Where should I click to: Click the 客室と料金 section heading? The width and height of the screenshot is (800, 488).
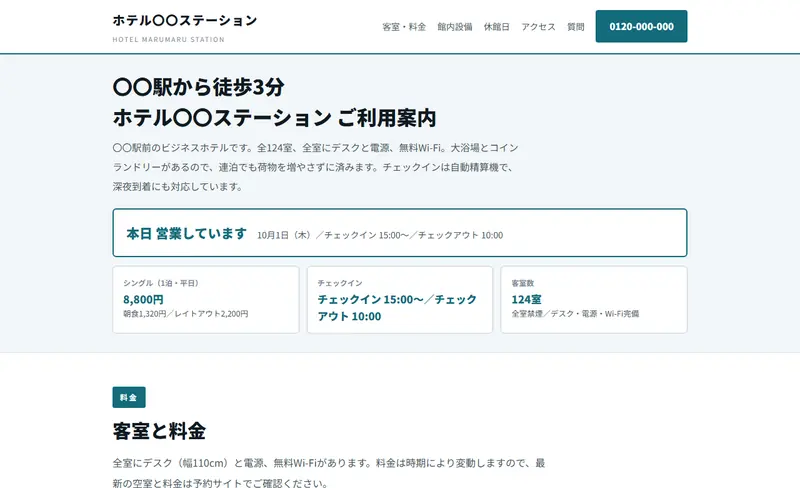pyautogui.click(x=159, y=431)
